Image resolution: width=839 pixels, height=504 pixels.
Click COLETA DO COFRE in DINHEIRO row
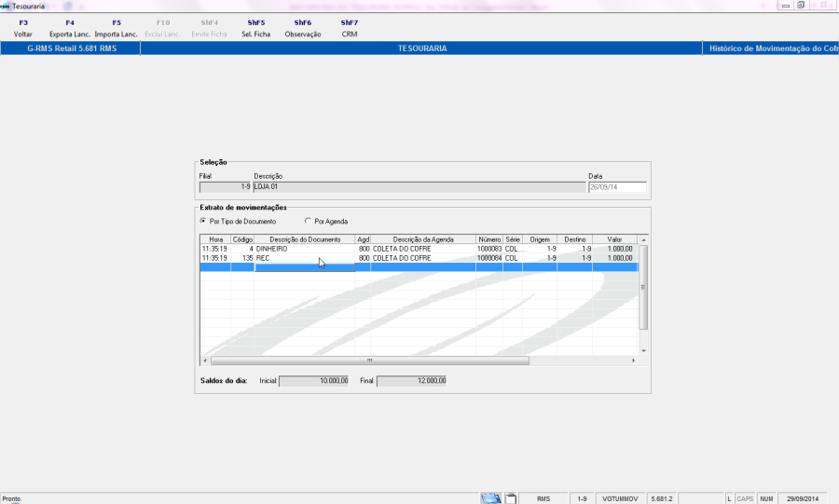pos(422,249)
